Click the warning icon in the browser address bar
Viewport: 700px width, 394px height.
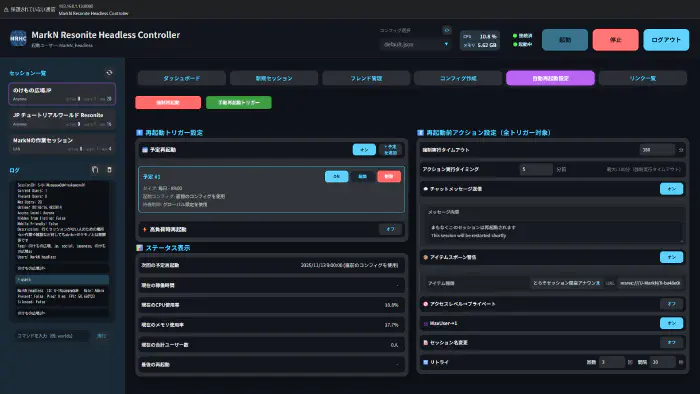coord(6,9)
